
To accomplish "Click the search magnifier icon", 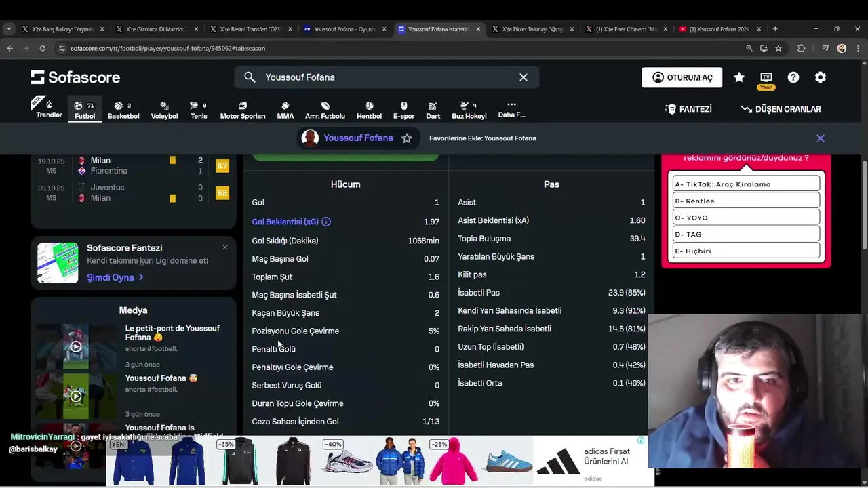I will click(x=250, y=77).
